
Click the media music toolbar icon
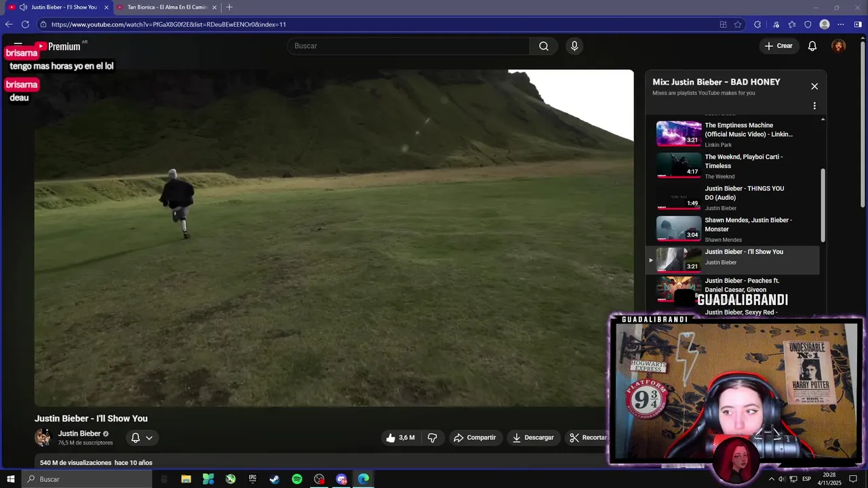coord(776,24)
